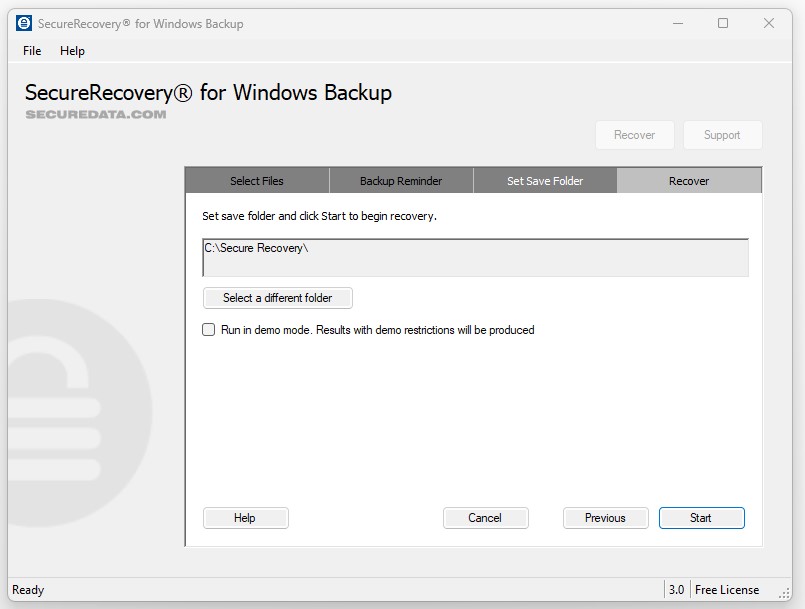Open the File menu
Image resolution: width=805 pixels, height=609 pixels.
[x=32, y=51]
